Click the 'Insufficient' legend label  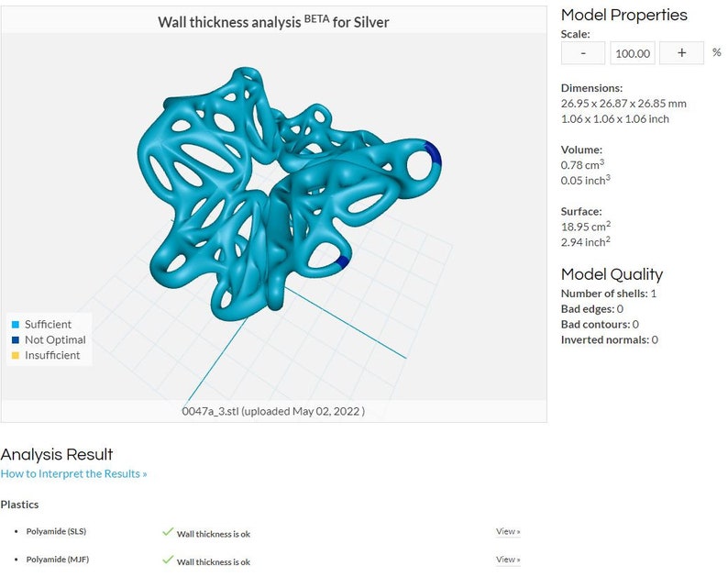point(52,355)
